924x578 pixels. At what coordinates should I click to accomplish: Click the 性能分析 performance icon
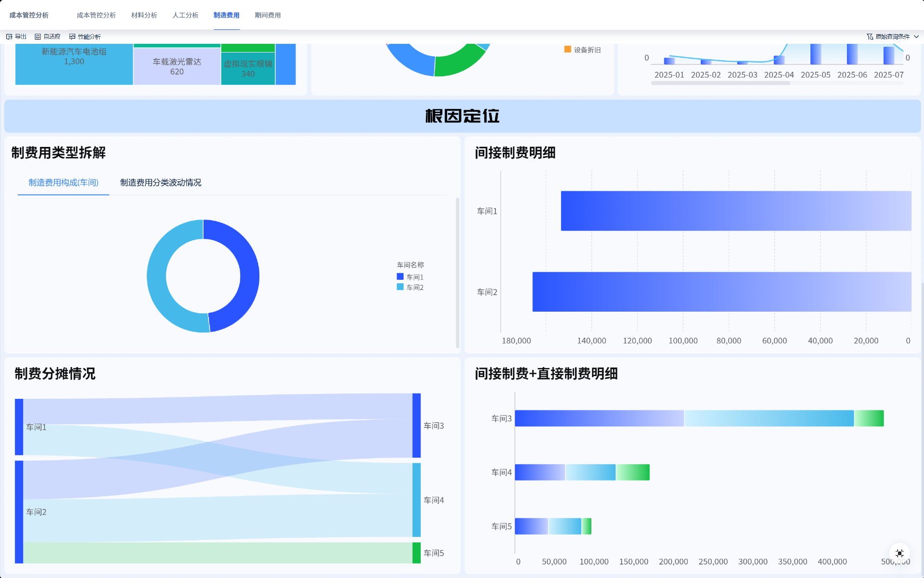72,37
